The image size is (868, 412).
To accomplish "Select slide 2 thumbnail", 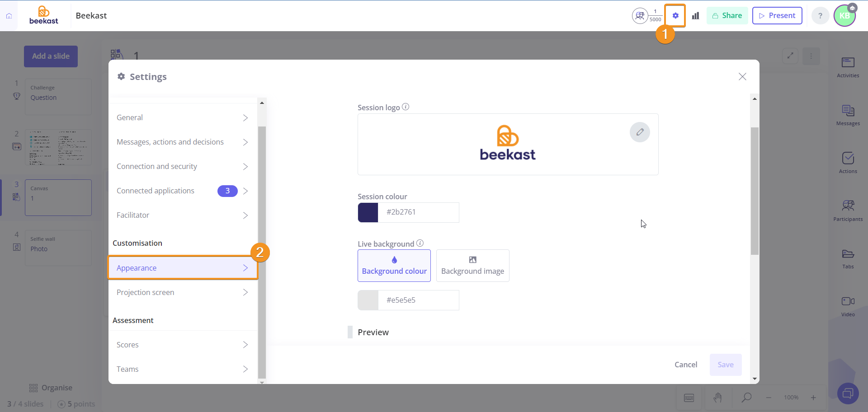I will click(58, 147).
